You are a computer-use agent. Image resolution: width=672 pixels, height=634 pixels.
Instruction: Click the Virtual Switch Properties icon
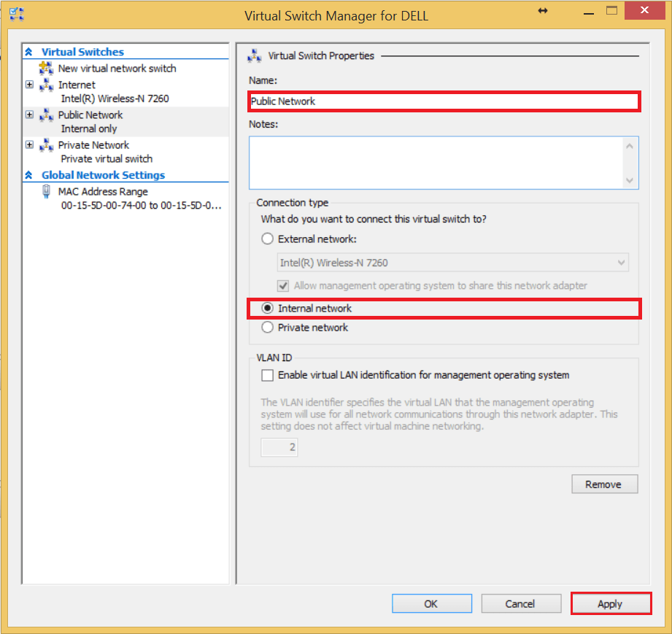pos(254,55)
